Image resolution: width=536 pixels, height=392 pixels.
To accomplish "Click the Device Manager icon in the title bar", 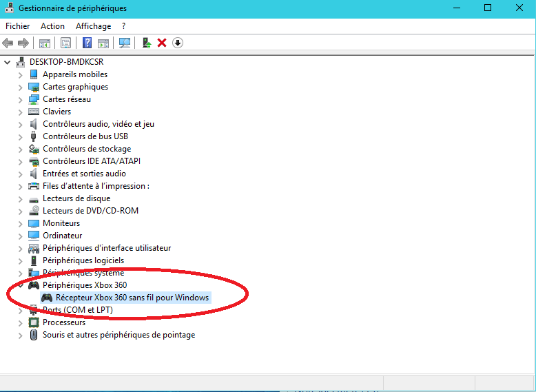I will pos(9,8).
